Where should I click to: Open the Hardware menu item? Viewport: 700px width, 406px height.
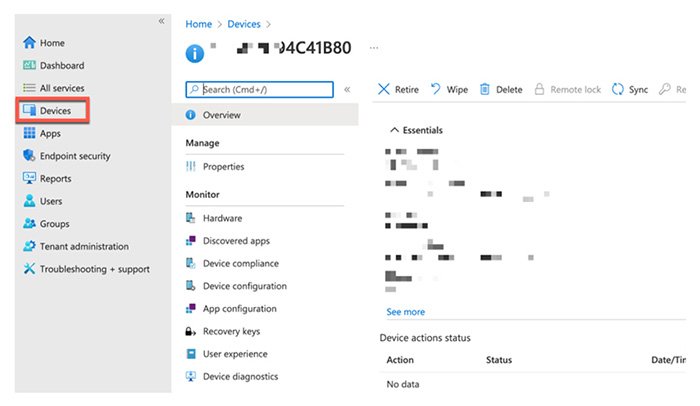(x=222, y=218)
